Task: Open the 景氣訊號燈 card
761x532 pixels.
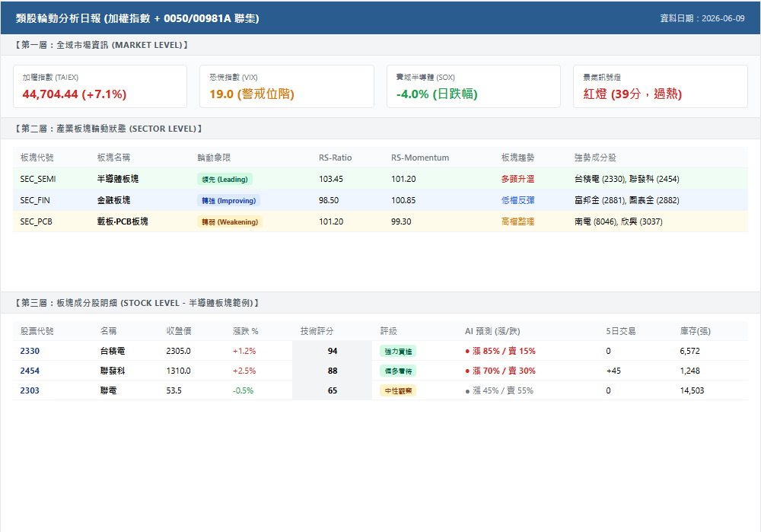Action: click(661, 87)
